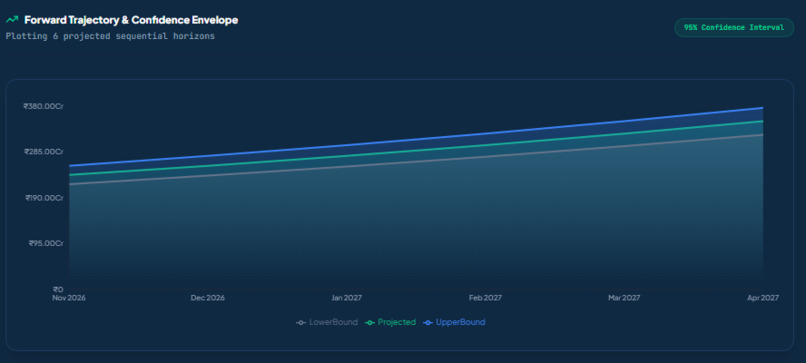
Task: Toggle the Projected legend entry
Action: point(390,322)
